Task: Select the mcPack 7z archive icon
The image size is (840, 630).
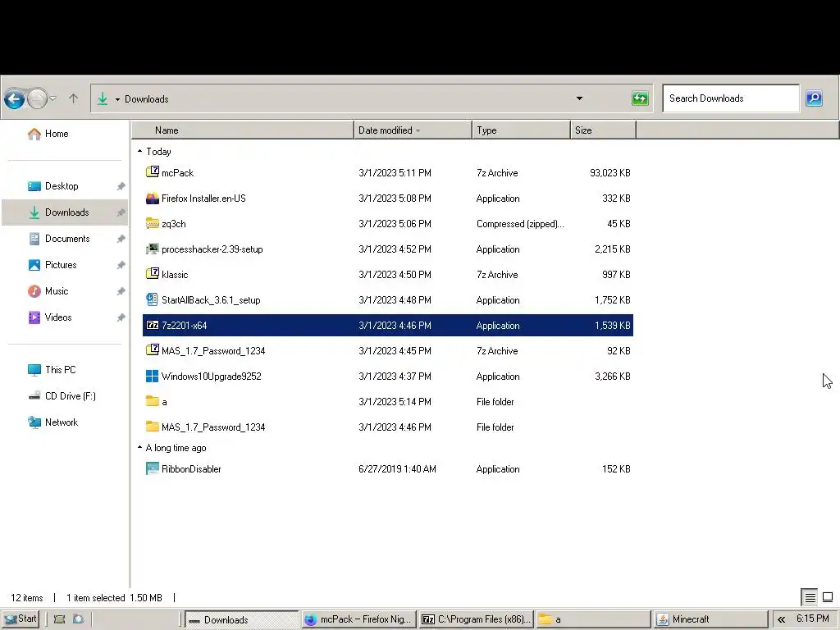Action: coord(152,172)
